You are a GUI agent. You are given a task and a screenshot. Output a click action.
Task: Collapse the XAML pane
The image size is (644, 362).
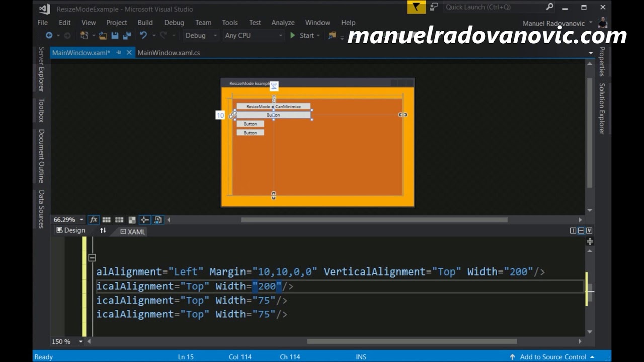coord(589,231)
